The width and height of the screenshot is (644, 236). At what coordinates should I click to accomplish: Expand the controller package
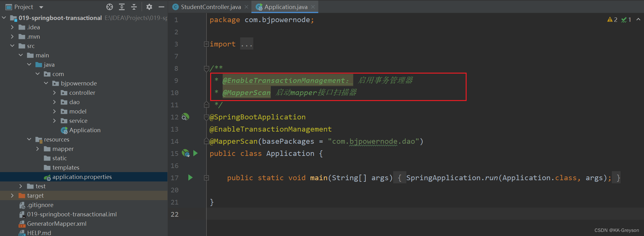54,93
